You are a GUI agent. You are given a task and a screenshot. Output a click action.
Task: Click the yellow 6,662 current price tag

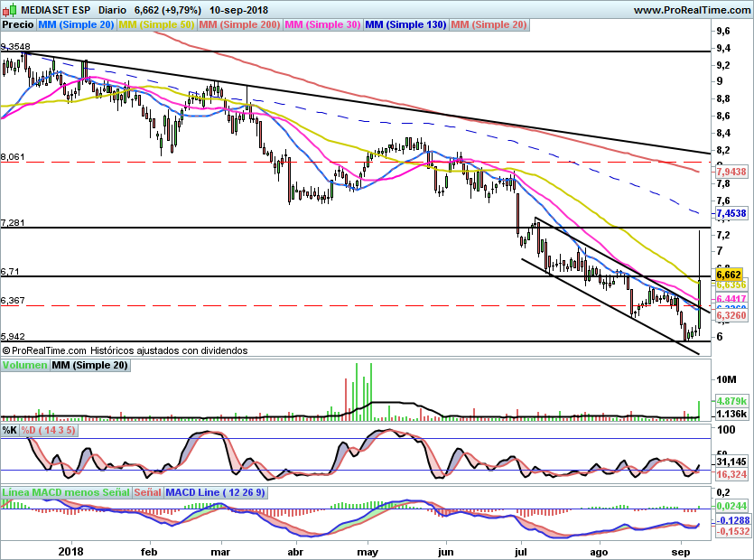(x=728, y=275)
